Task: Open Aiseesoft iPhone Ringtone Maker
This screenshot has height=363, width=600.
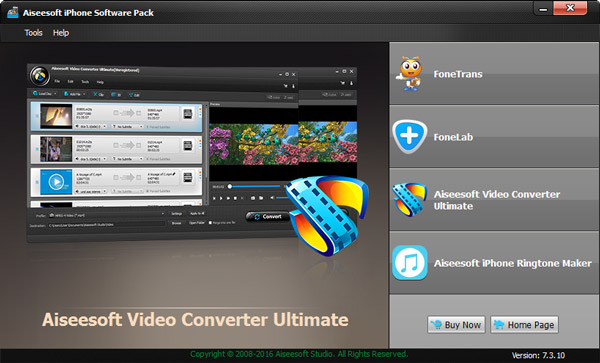Action: [x=494, y=263]
